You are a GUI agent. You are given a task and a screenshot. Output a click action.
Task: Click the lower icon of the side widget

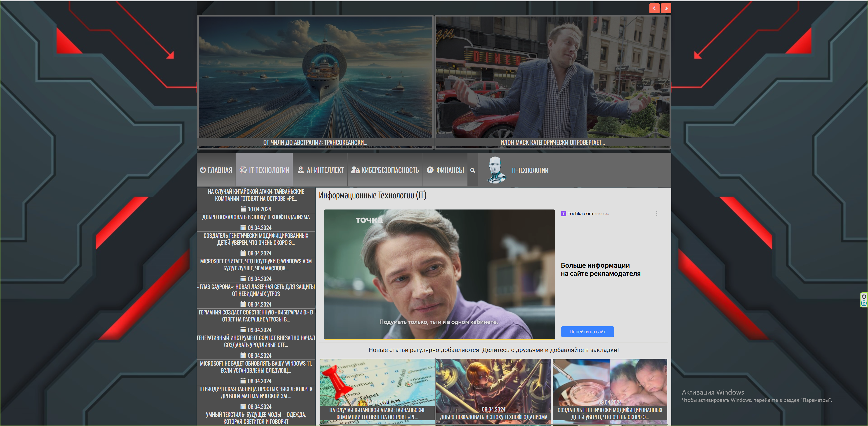864,303
